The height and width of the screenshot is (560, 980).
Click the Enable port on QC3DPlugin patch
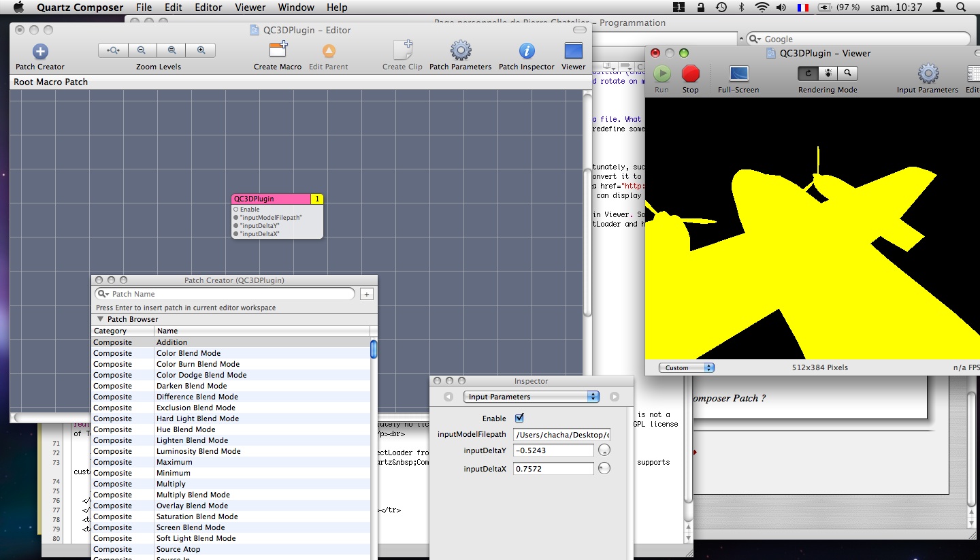click(236, 210)
